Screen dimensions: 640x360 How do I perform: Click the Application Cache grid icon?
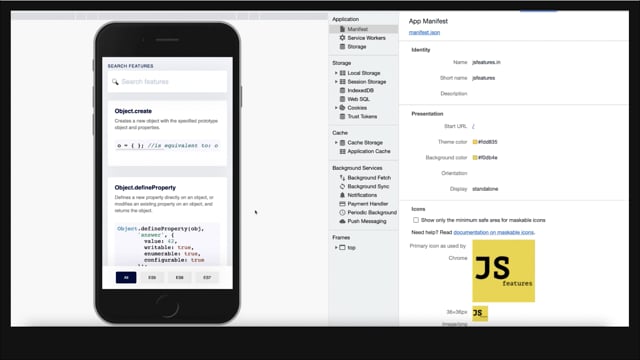[342, 151]
